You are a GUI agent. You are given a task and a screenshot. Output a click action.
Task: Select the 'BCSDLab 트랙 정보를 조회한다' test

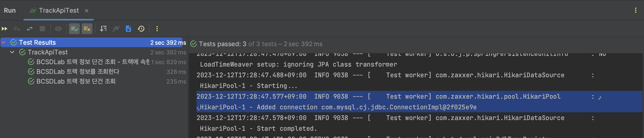coord(78,72)
